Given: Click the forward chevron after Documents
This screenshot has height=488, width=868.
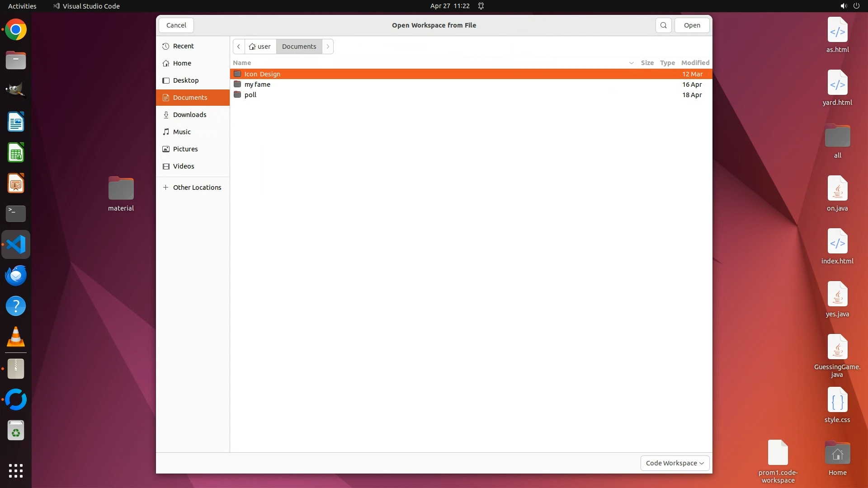Looking at the screenshot, I should [328, 47].
